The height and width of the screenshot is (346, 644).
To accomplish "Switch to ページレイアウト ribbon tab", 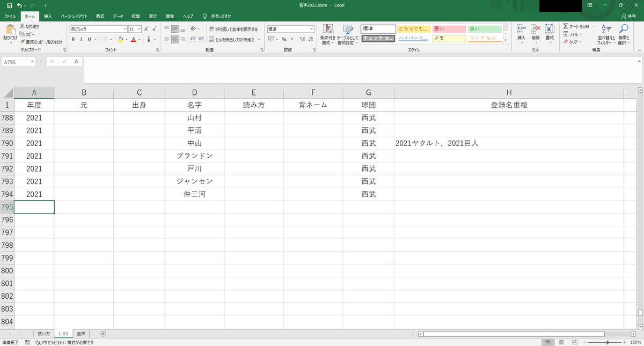I will click(x=74, y=17).
